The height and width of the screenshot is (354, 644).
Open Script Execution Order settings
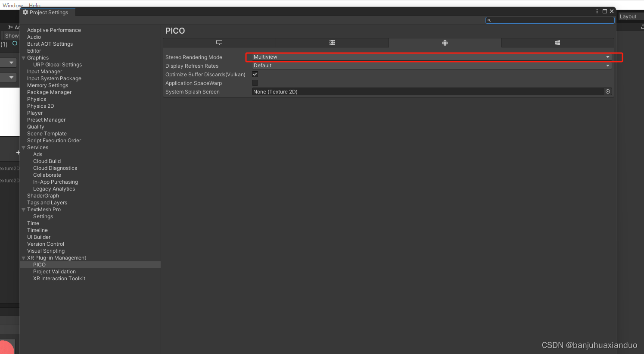(54, 141)
